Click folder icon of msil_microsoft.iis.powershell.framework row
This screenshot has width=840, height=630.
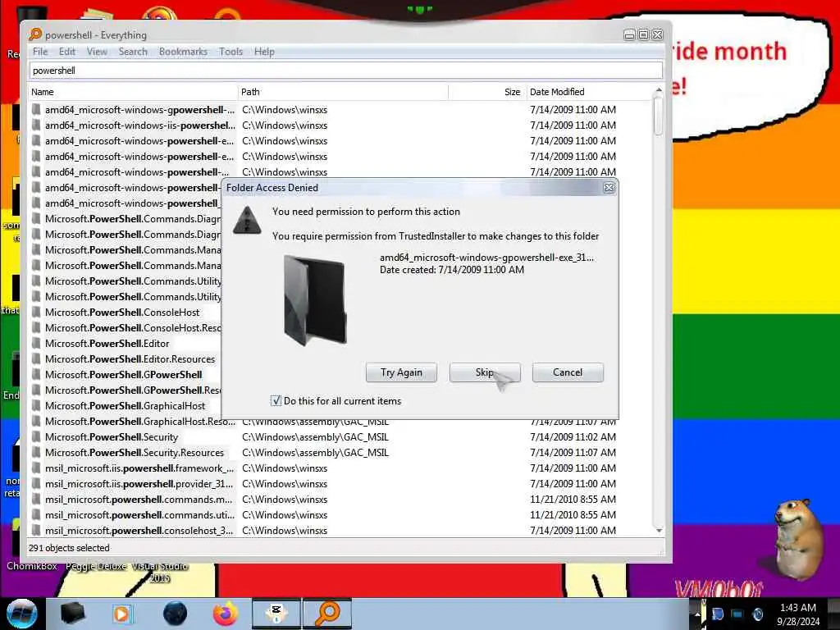(x=36, y=468)
